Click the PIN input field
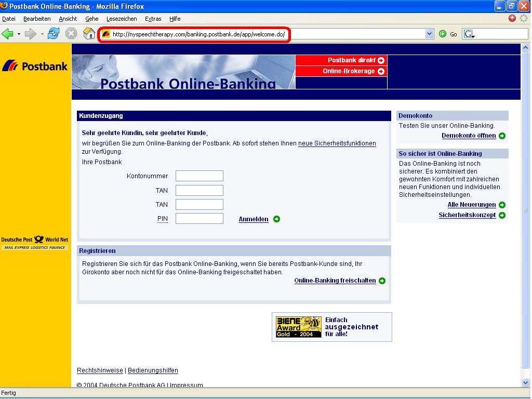Viewport: 532px width, 399px height. (199, 219)
